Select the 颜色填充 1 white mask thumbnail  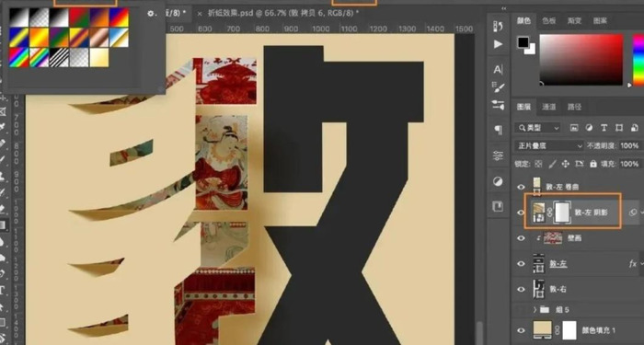tap(569, 330)
